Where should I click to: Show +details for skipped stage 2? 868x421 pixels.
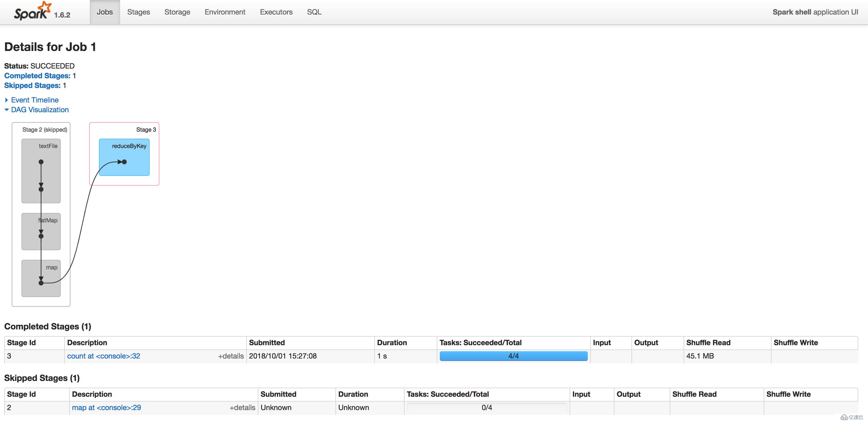242,408
